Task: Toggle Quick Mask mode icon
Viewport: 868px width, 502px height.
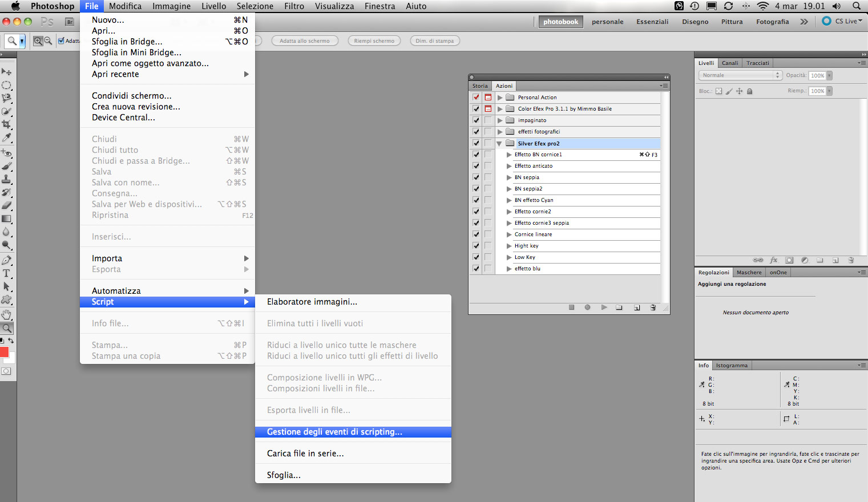Action: [6, 371]
